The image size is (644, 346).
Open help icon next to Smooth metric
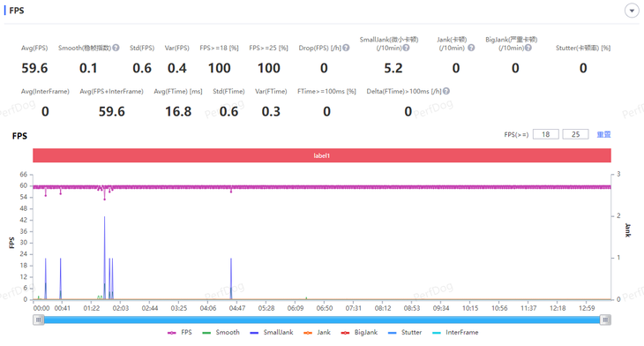(x=116, y=48)
